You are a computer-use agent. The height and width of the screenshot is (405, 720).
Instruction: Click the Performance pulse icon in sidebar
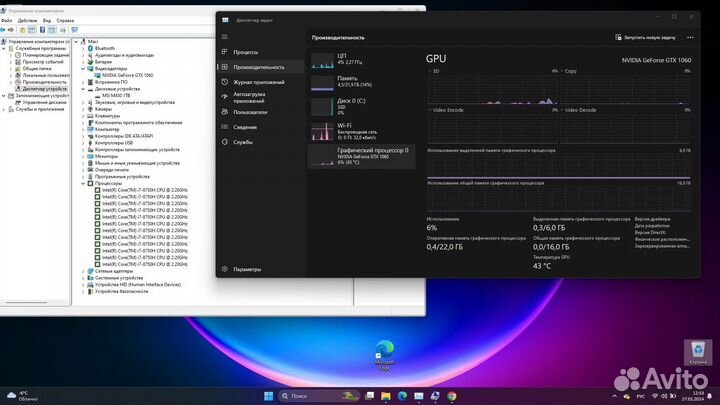(x=225, y=67)
